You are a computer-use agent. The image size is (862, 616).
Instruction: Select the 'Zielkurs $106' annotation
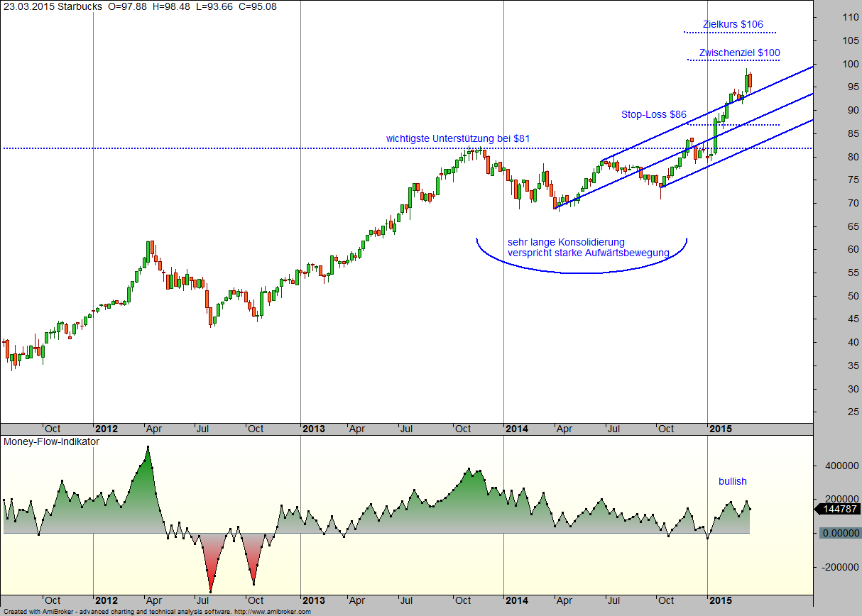tap(733, 24)
